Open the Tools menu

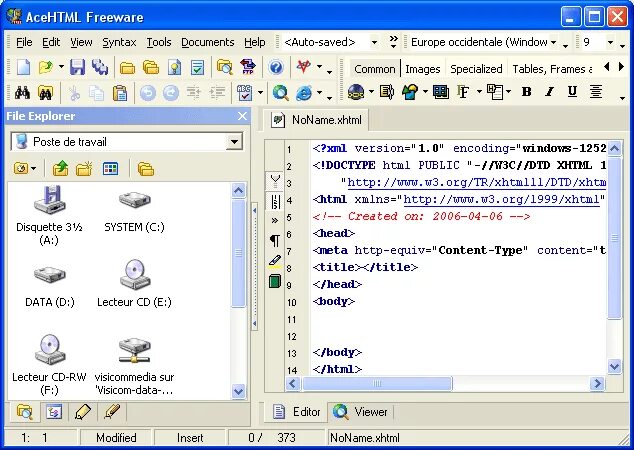coord(158,42)
